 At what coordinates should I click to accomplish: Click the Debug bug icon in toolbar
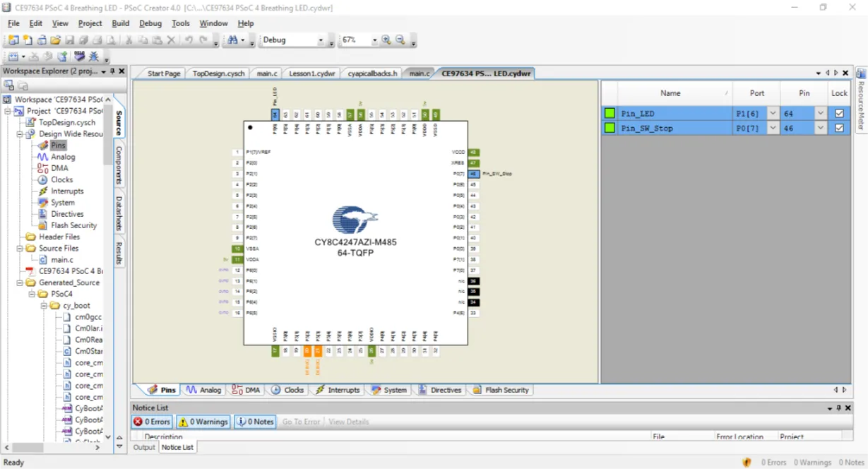point(94,57)
